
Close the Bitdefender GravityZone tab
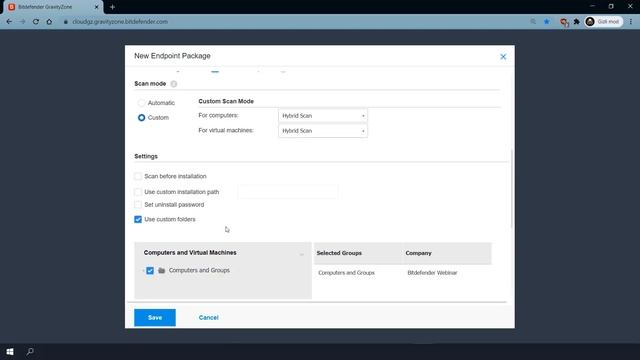pos(97,7)
